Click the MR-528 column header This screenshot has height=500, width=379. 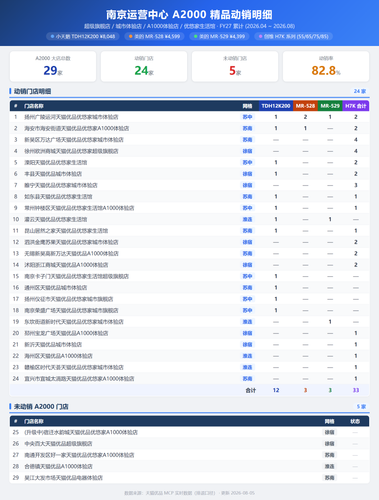[305, 106]
